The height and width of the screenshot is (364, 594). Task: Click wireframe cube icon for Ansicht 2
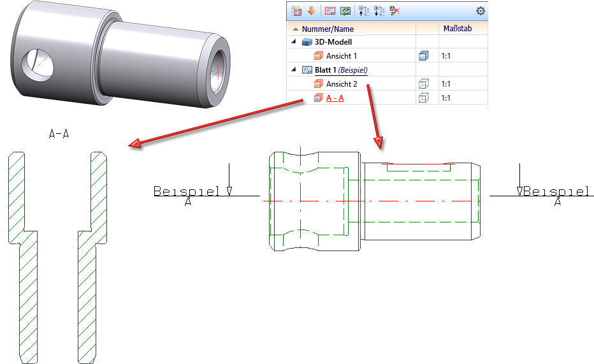tap(422, 84)
